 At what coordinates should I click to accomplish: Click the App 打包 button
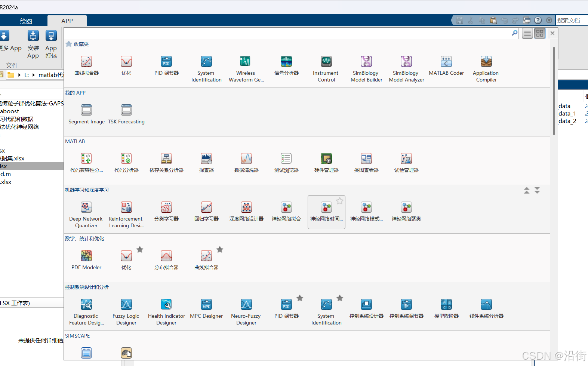[x=51, y=44]
